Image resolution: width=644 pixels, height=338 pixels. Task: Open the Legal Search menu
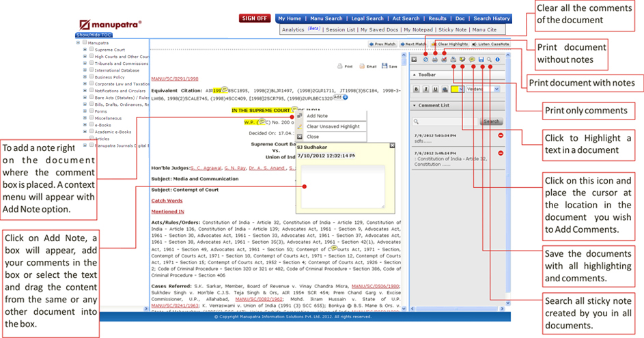click(367, 18)
